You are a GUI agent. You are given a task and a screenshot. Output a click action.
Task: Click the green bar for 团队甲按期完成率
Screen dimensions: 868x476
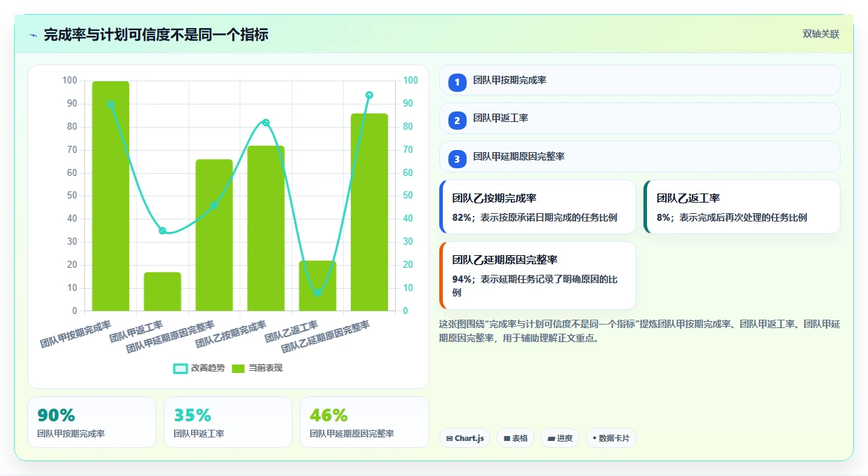click(111, 196)
